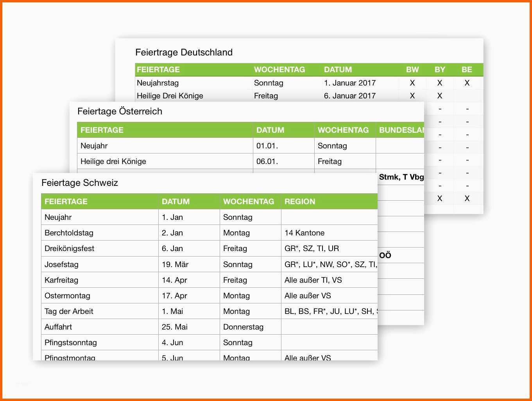Click Heilige drei Könige in Österreich table
This screenshot has width=532, height=401.
click(113, 161)
